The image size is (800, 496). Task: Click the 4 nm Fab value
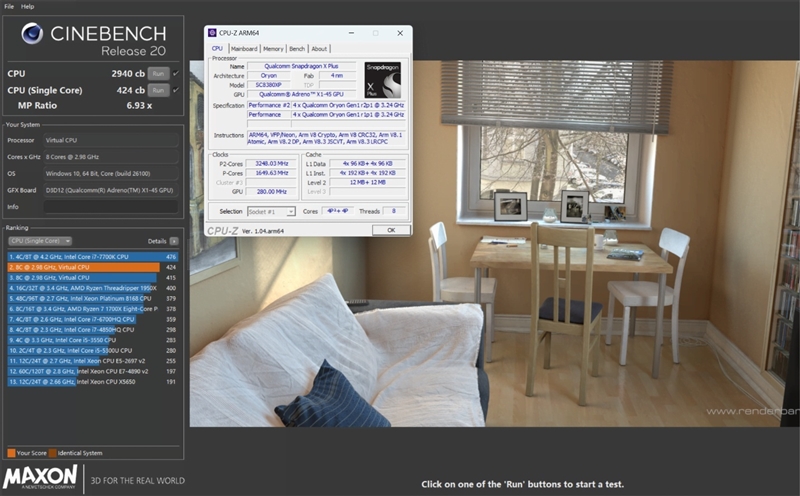[x=337, y=76]
